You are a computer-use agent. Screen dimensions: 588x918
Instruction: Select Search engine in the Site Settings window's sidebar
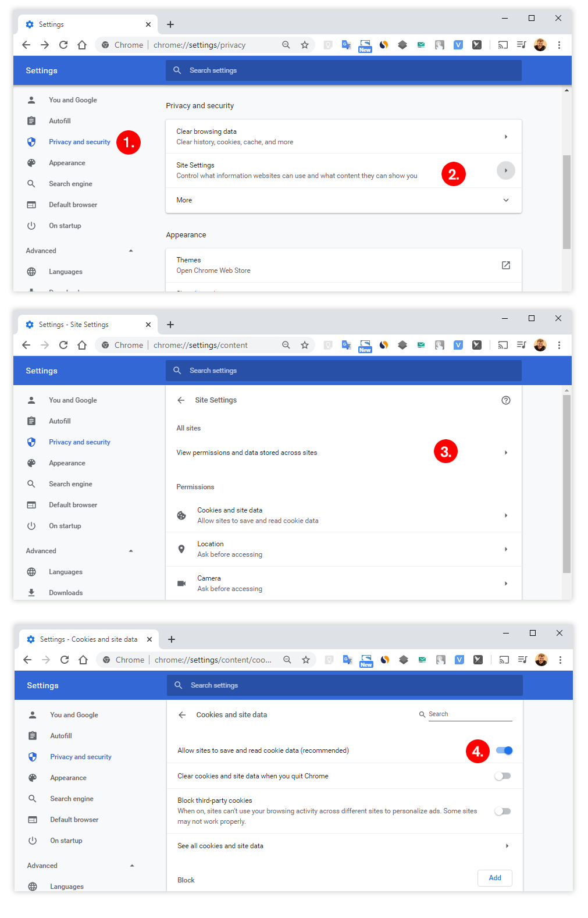[x=70, y=484]
